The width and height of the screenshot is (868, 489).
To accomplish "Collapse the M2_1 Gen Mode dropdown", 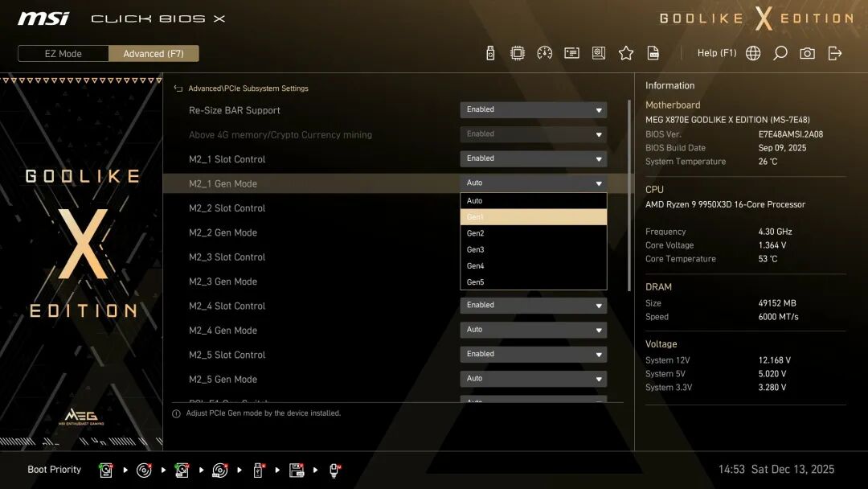I will (533, 183).
